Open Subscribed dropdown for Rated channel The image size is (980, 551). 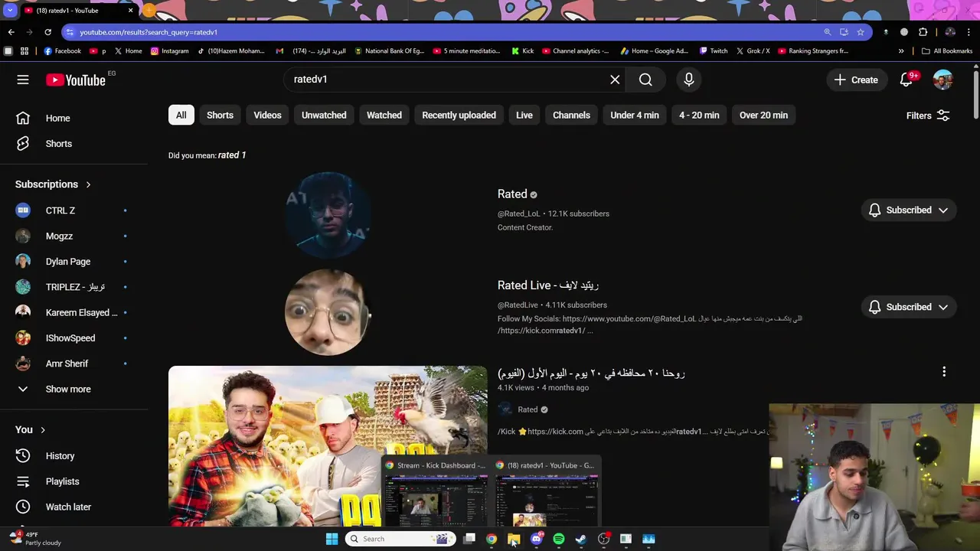[909, 210]
